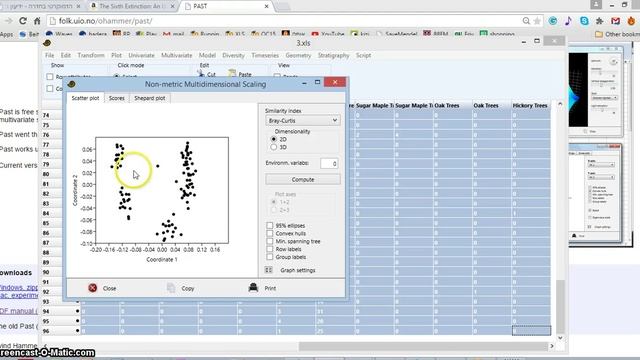Open the Other bookmarks folder

coord(617,34)
